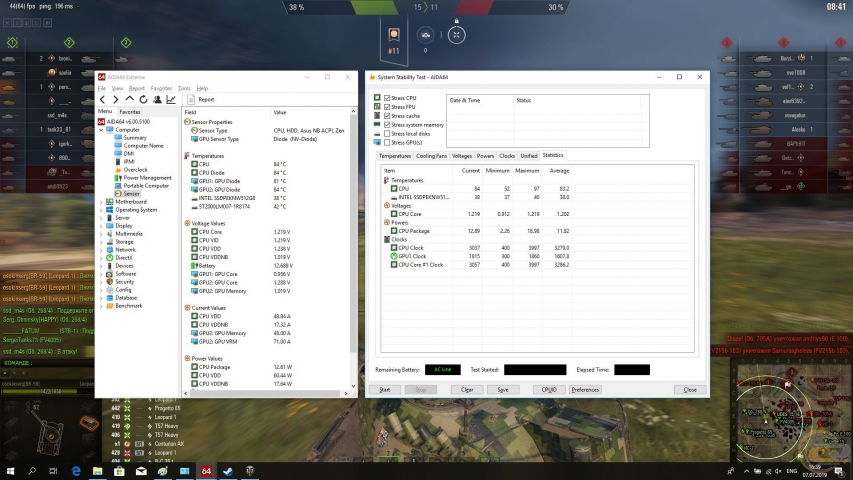Open the Voltages tab
853x480 pixels.
[x=462, y=156]
